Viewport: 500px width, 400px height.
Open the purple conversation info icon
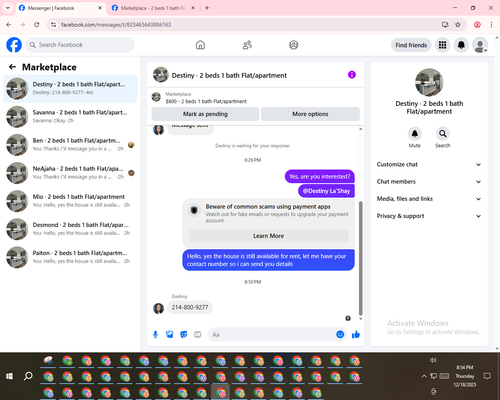[x=352, y=75]
